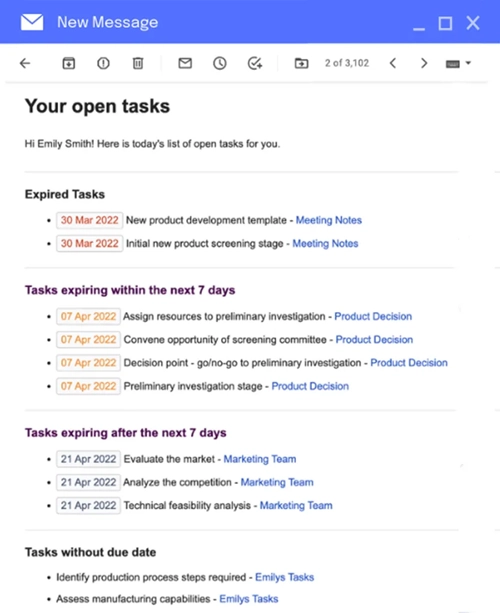Click the 'Your open tasks' heading
500x613 pixels.
coord(97,106)
